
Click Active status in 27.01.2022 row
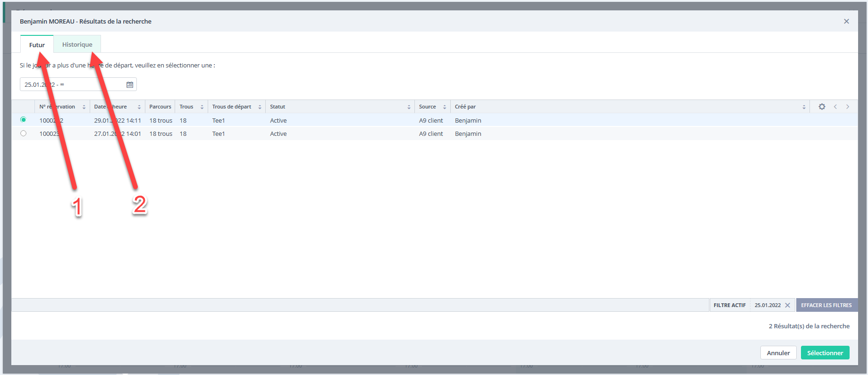coord(278,133)
